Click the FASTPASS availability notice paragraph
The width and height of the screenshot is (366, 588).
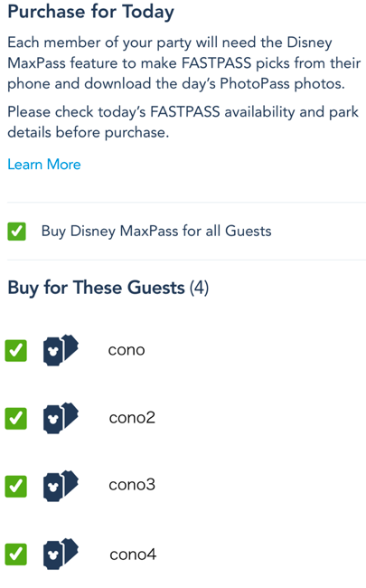(183, 122)
